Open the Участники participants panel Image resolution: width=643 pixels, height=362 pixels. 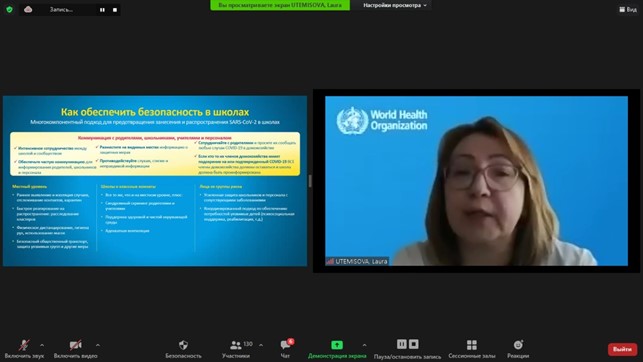click(x=236, y=345)
